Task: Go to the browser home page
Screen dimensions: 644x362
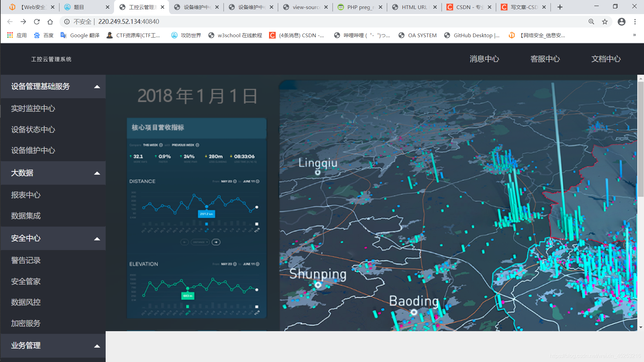Action: coord(50,22)
